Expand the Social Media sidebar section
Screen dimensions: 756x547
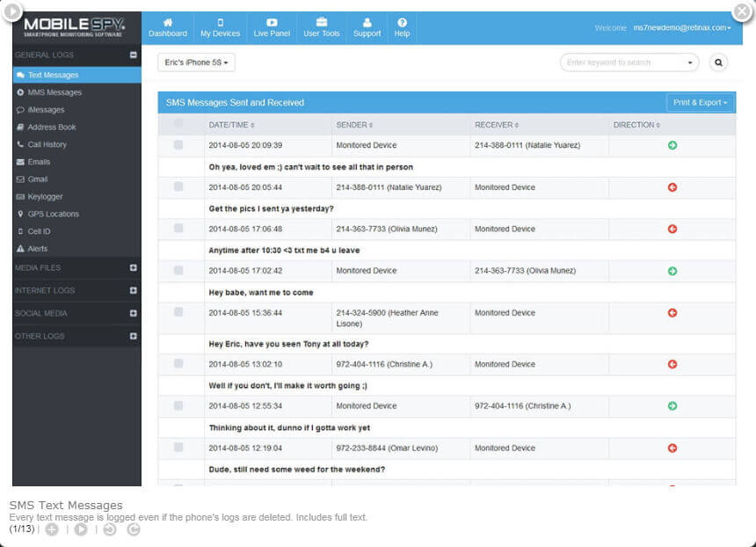pyautogui.click(x=134, y=313)
